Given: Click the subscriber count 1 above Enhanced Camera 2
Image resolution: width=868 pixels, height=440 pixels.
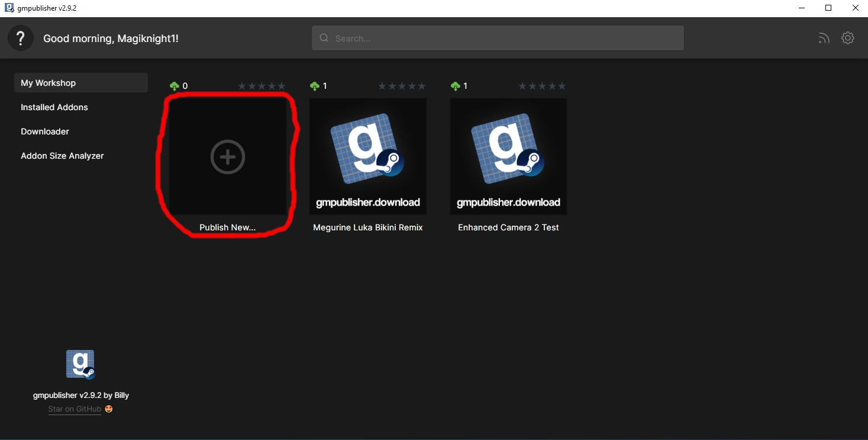Looking at the screenshot, I should [466, 86].
